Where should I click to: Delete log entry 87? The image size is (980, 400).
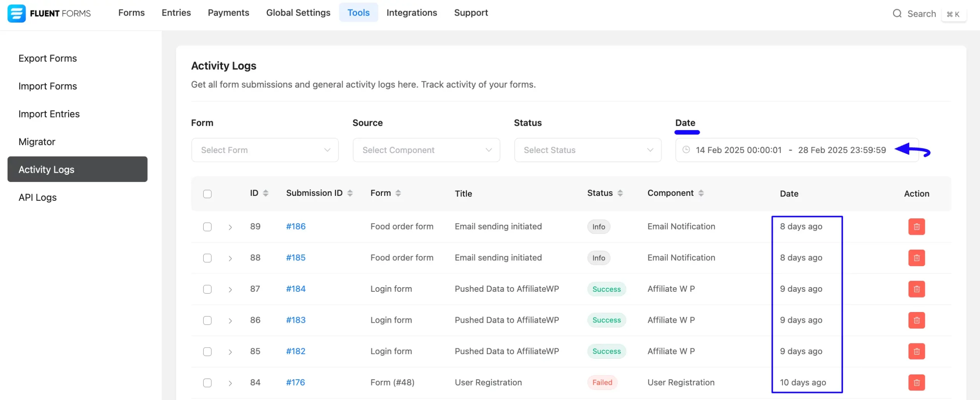tap(916, 289)
